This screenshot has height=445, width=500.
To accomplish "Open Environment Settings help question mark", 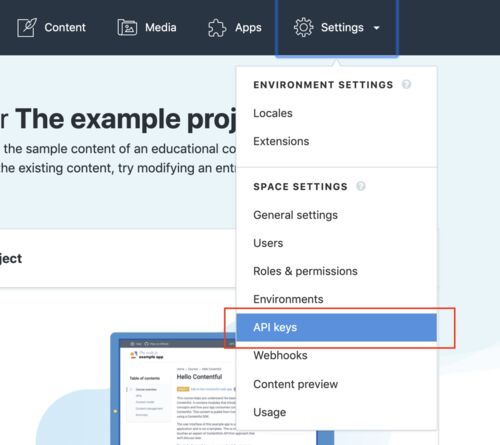I will point(406,84).
